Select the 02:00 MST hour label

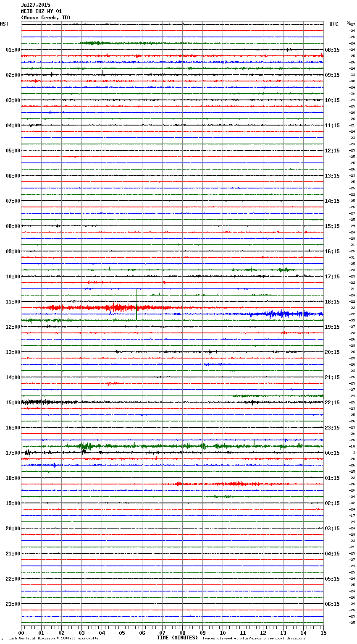13,75
